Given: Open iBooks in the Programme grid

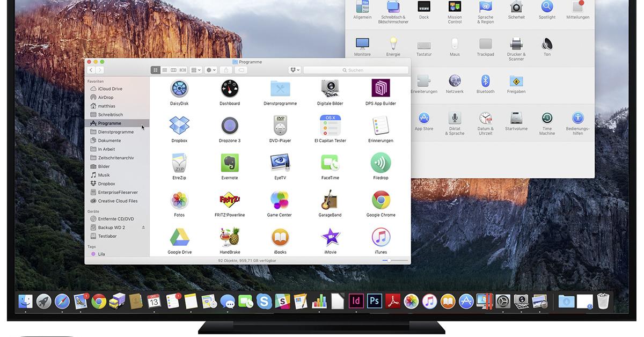Looking at the screenshot, I should [x=280, y=237].
